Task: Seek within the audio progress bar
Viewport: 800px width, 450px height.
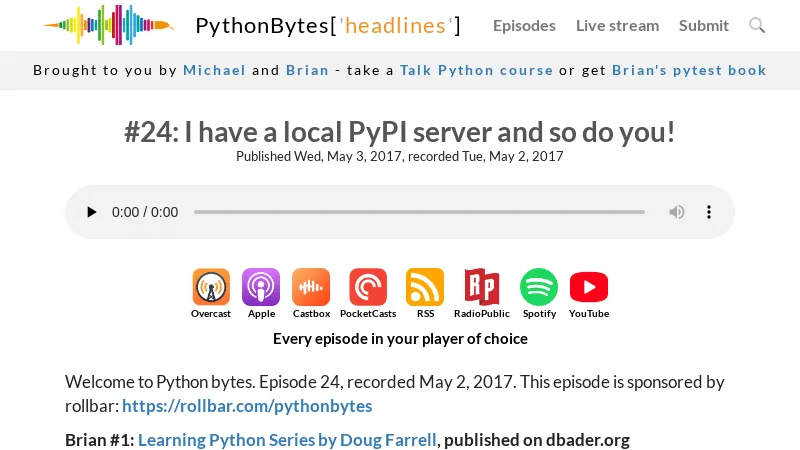Action: (419, 212)
